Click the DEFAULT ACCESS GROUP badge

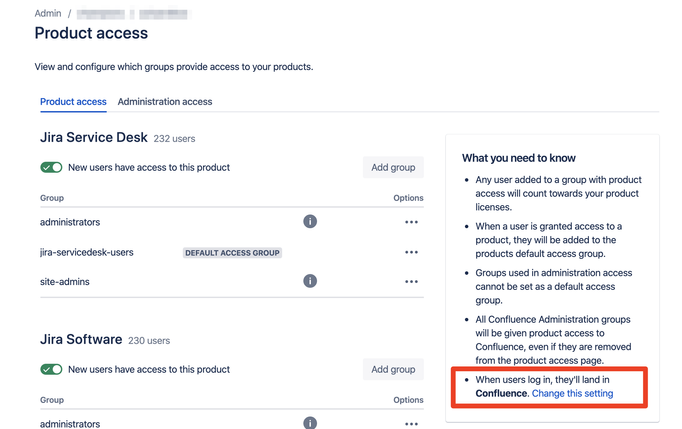click(x=232, y=253)
